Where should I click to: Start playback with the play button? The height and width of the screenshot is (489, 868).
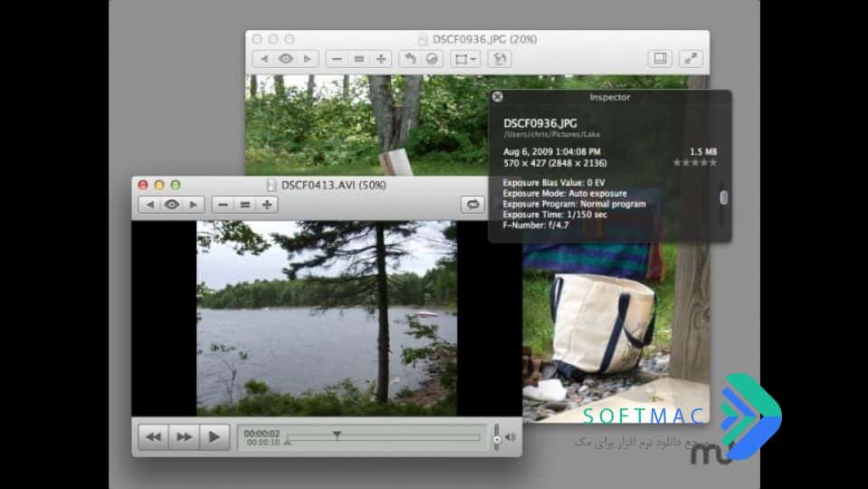(x=215, y=437)
